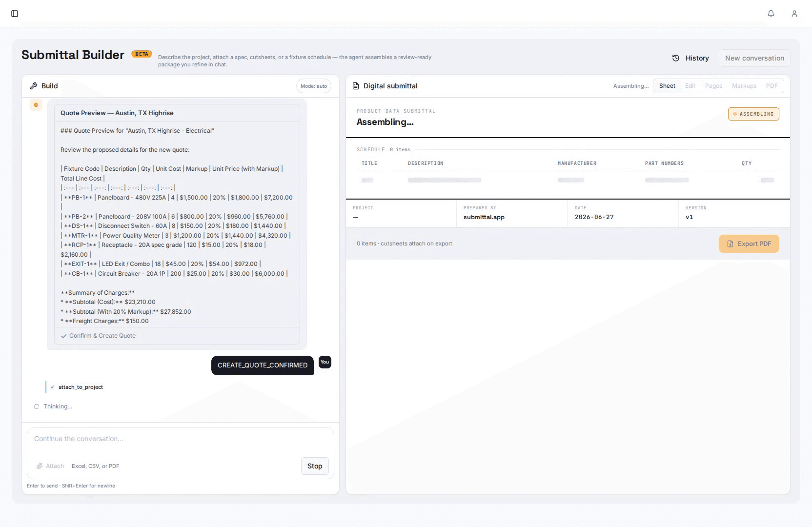This screenshot has width=812, height=527.
Task: Click the agent avatar icon beside the quote
Action: click(36, 105)
